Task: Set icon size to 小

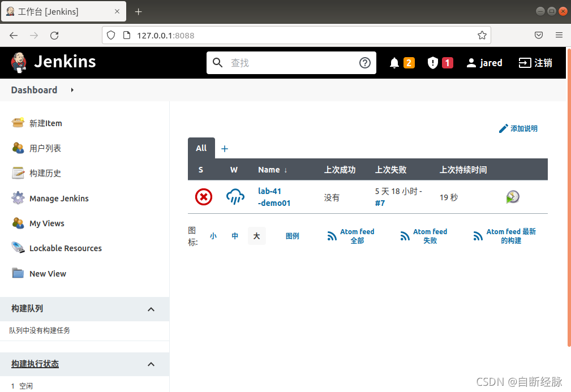Action: [213, 236]
